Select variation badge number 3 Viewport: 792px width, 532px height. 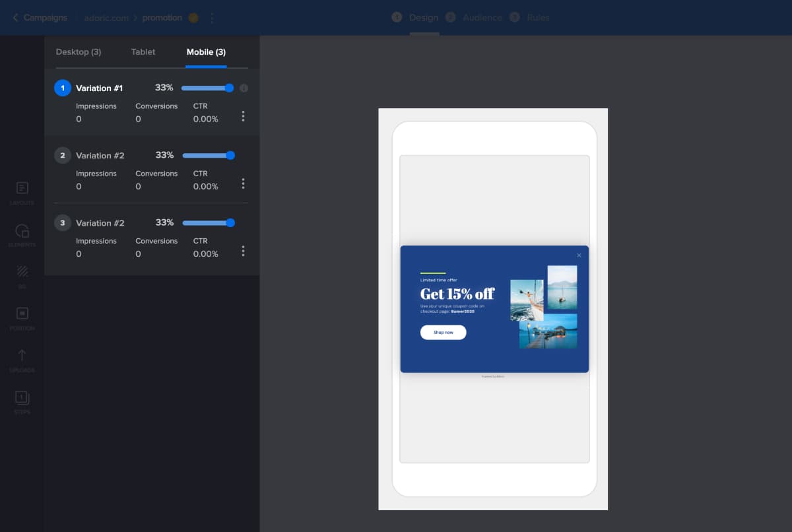coord(63,222)
